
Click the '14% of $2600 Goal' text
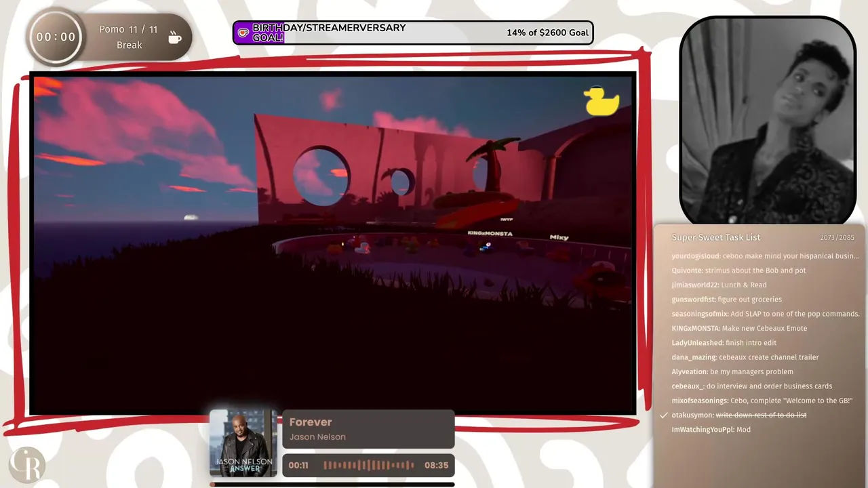[x=547, y=33]
